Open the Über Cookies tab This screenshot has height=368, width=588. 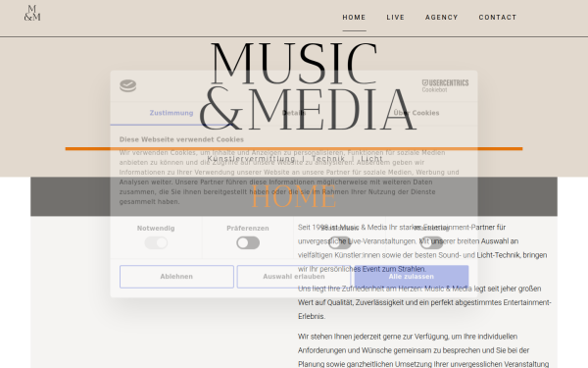[x=416, y=113]
